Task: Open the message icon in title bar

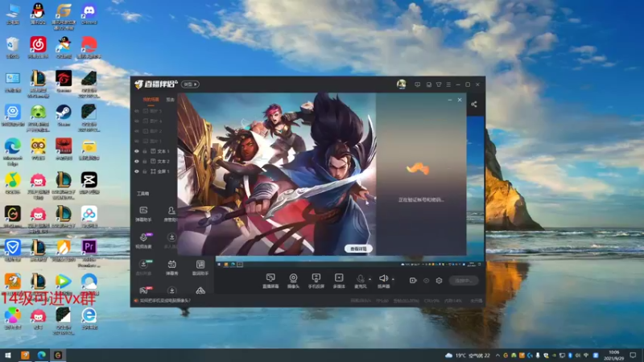Action: (x=417, y=84)
